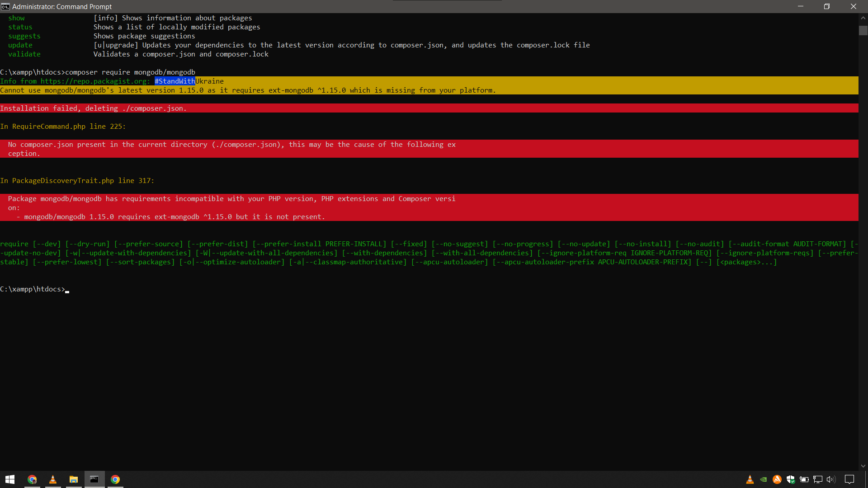
Task: Open VLC media player from taskbar
Action: point(53,479)
